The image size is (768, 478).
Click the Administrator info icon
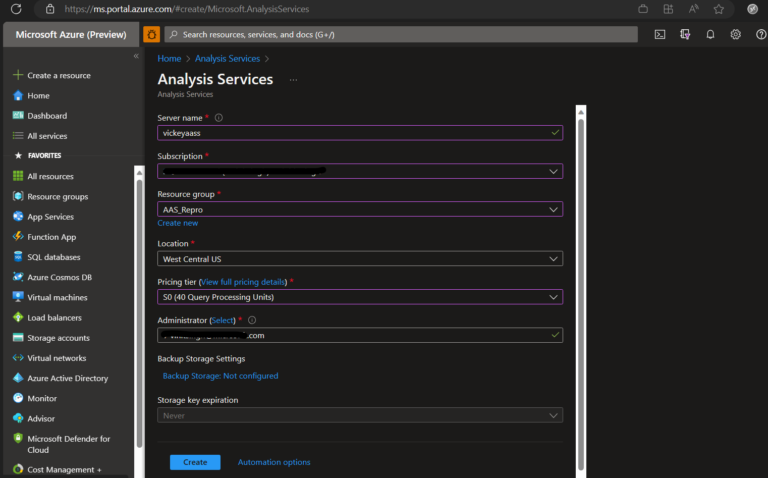click(252, 320)
